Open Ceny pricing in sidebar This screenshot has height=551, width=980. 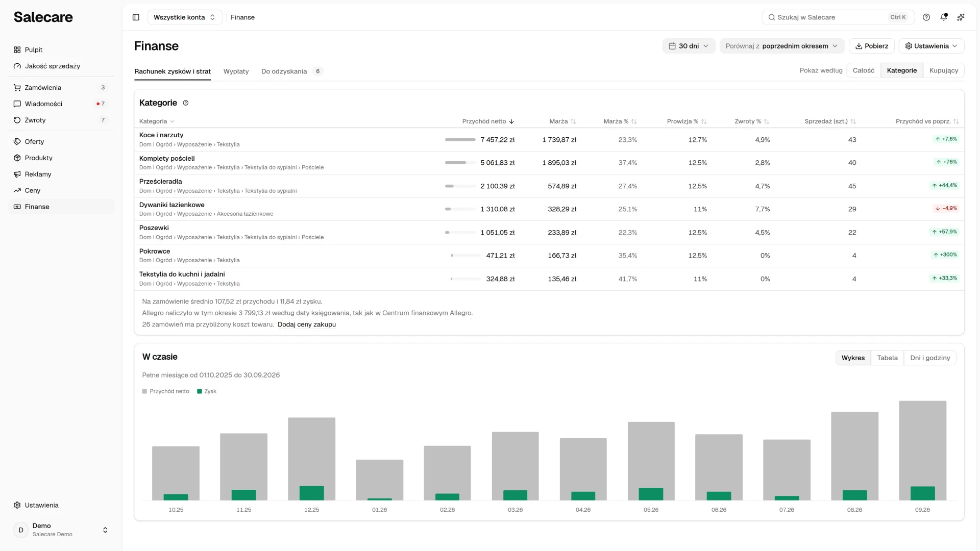61,191
